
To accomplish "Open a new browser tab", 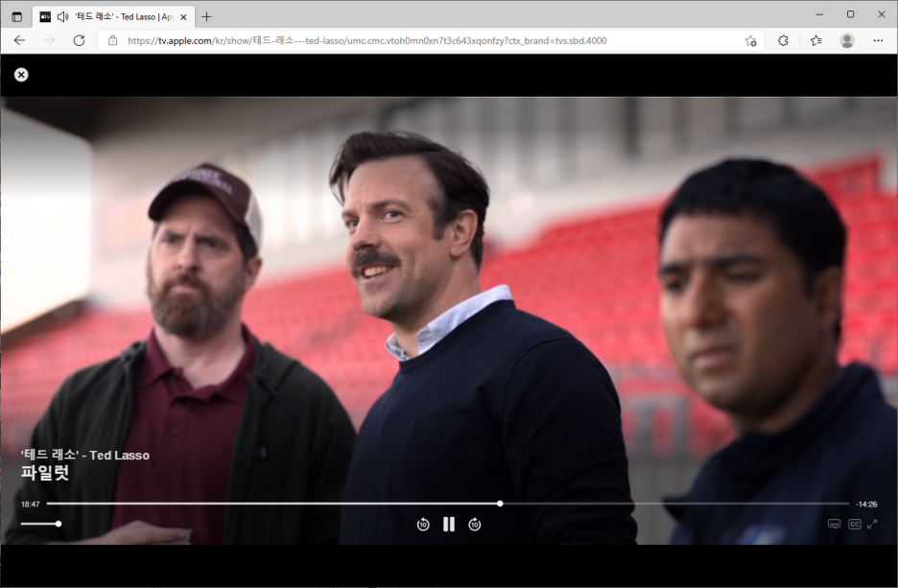I will (206, 17).
